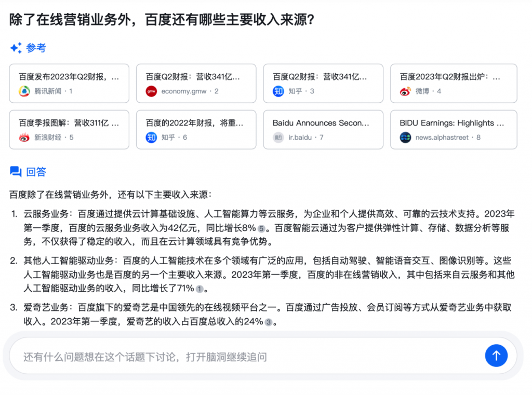
Task: Click the economy.gmw red source icon
Action: [x=151, y=91]
